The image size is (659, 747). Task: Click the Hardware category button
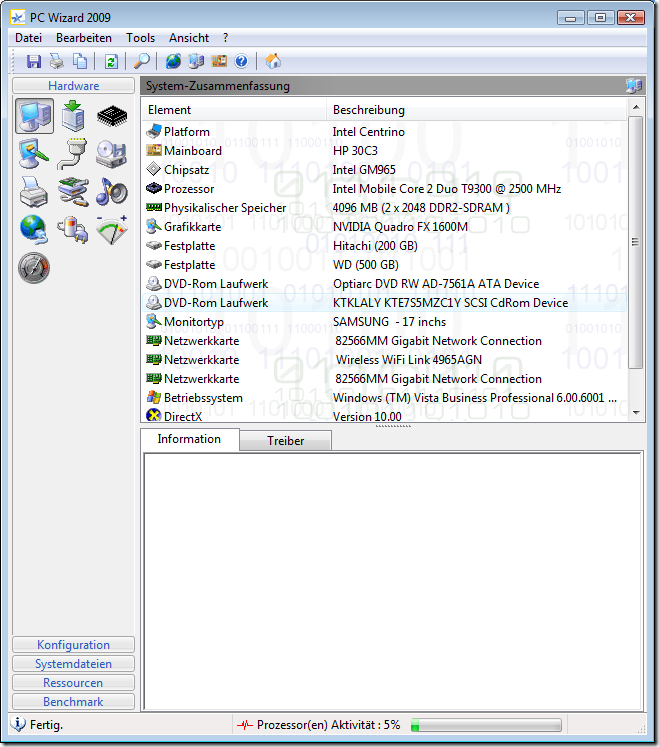[x=73, y=86]
